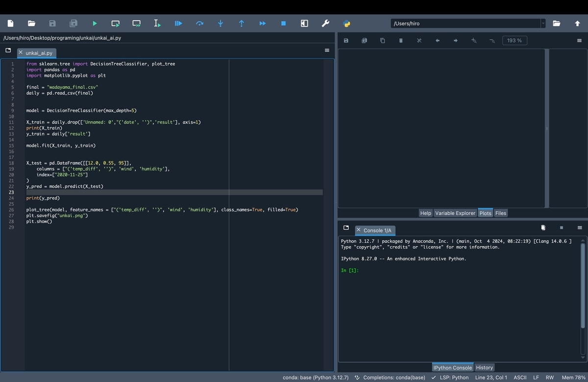Screen dimensions: 588x382
Task: Step out of function with the up arrow
Action: tap(241, 23)
